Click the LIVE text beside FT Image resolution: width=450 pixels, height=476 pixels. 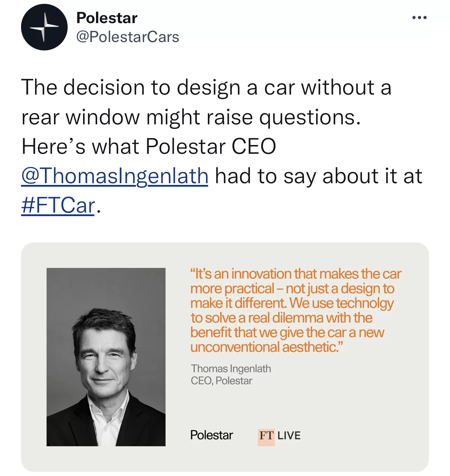pyautogui.click(x=289, y=435)
